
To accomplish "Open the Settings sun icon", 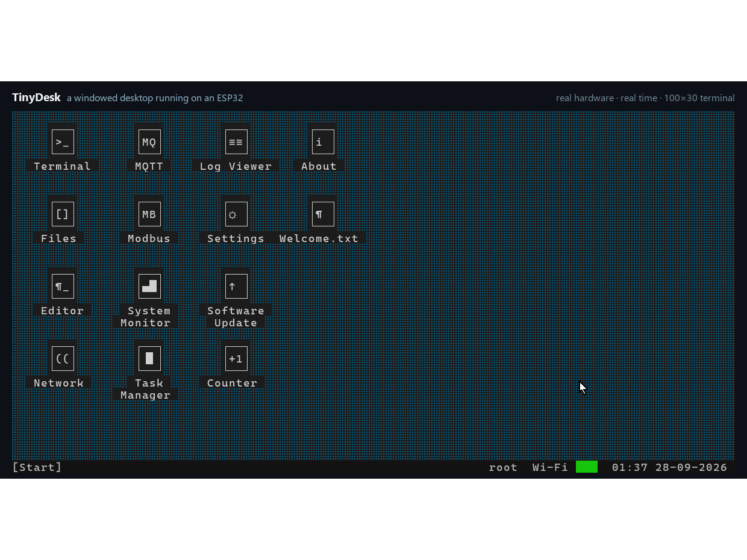I will (236, 214).
